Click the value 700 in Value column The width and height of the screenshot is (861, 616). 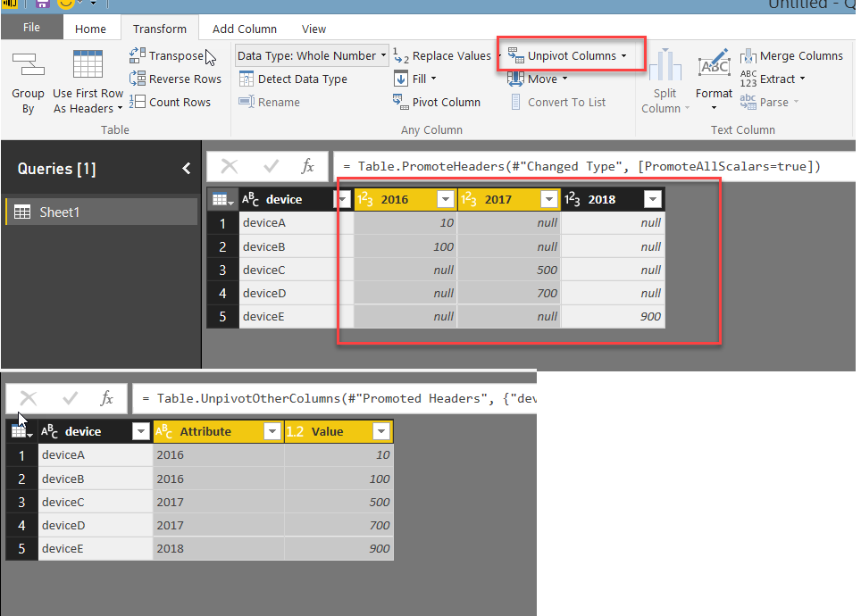pos(339,526)
